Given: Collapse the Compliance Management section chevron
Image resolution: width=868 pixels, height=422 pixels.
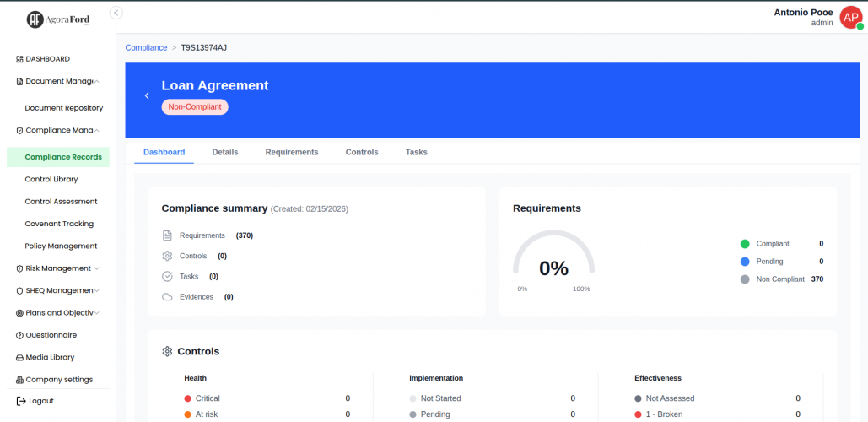Looking at the screenshot, I should click(97, 131).
